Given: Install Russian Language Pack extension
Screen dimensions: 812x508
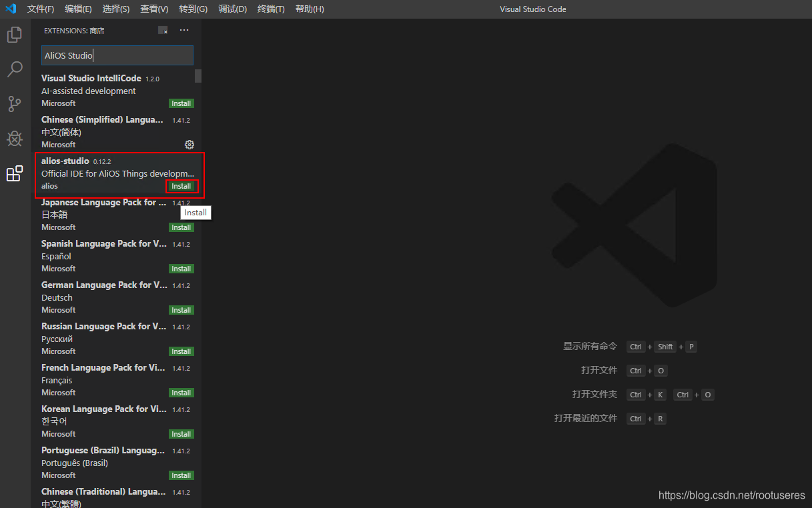Looking at the screenshot, I should (181, 351).
